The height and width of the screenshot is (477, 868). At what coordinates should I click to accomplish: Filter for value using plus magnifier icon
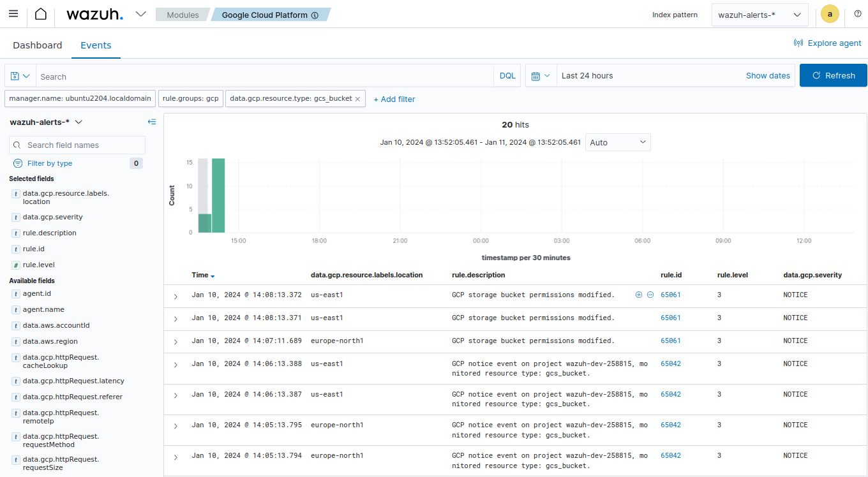639,295
